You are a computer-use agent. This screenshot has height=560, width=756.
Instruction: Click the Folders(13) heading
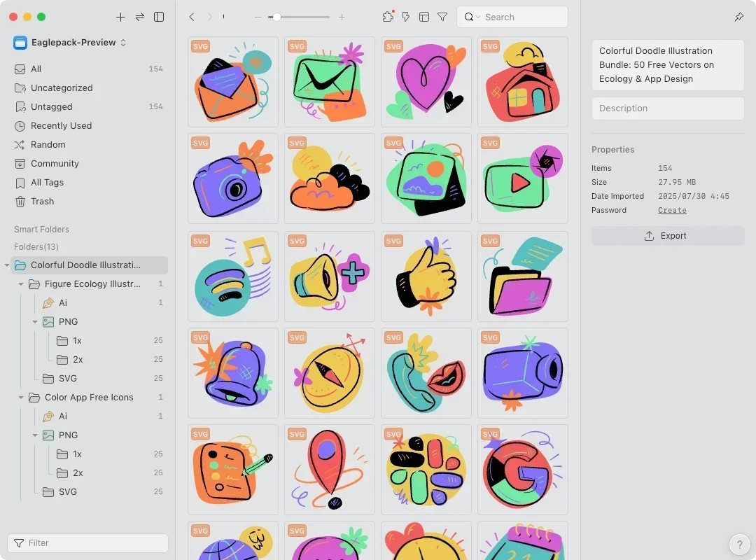pyautogui.click(x=36, y=247)
